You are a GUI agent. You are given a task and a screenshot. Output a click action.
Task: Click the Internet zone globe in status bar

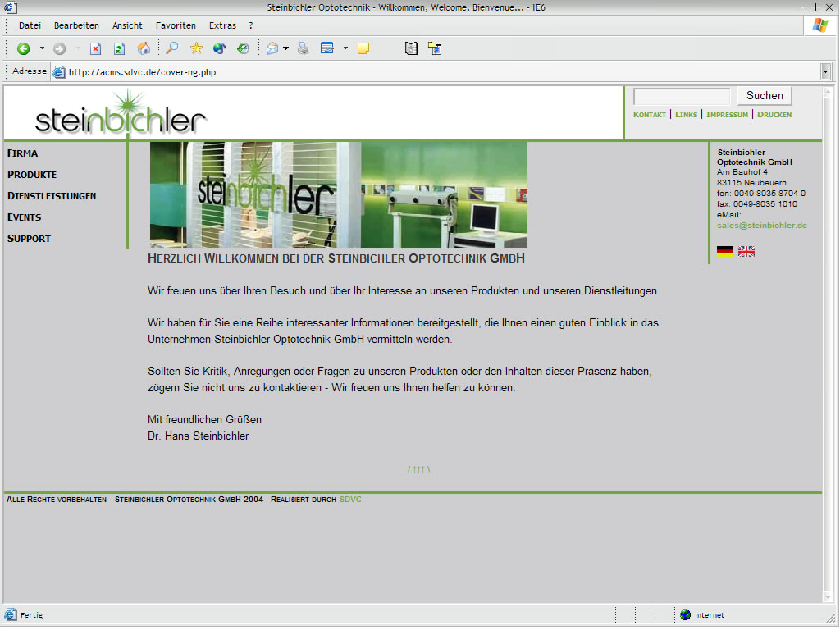click(x=685, y=615)
